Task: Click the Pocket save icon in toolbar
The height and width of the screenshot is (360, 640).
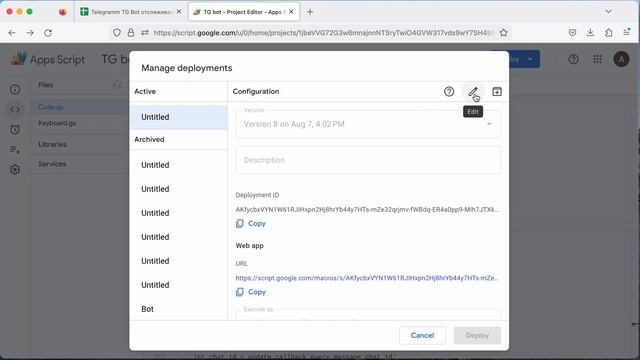Action: (572, 33)
